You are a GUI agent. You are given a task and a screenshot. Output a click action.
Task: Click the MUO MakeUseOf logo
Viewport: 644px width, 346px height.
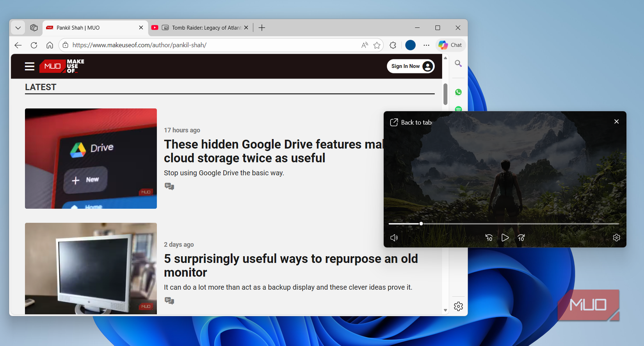62,66
